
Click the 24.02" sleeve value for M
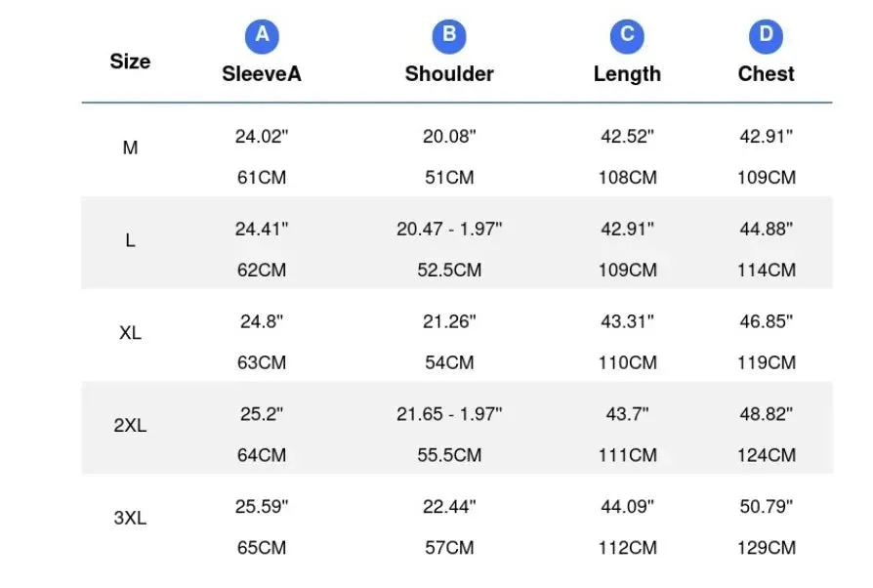262,137
